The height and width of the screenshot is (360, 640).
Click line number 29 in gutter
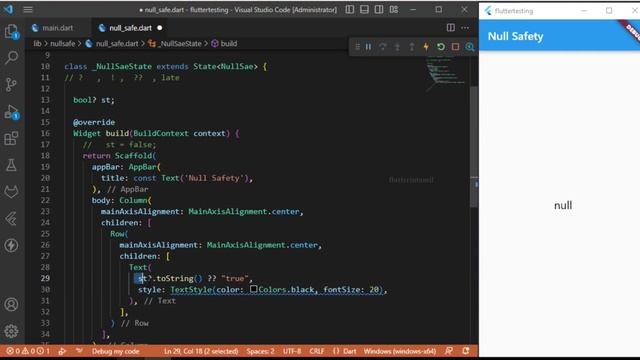pos(45,278)
